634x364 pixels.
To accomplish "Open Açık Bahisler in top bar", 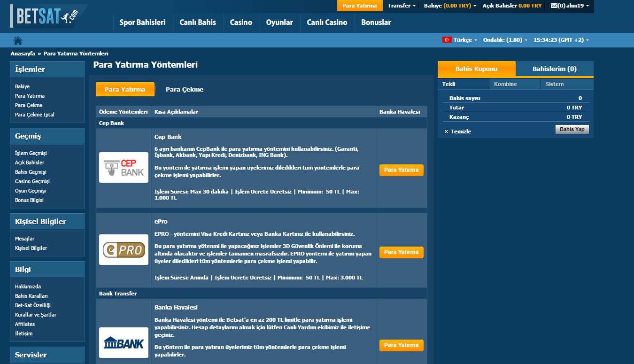I will coord(512,6).
